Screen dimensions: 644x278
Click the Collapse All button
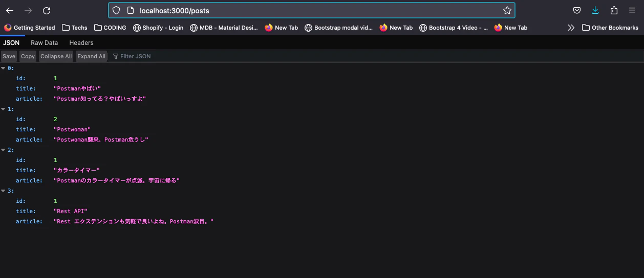coord(56,56)
